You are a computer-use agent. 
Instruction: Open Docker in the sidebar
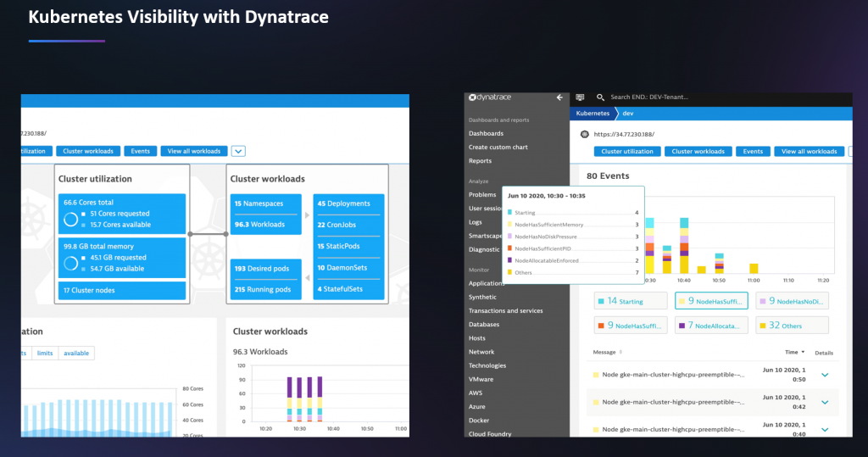(x=479, y=421)
